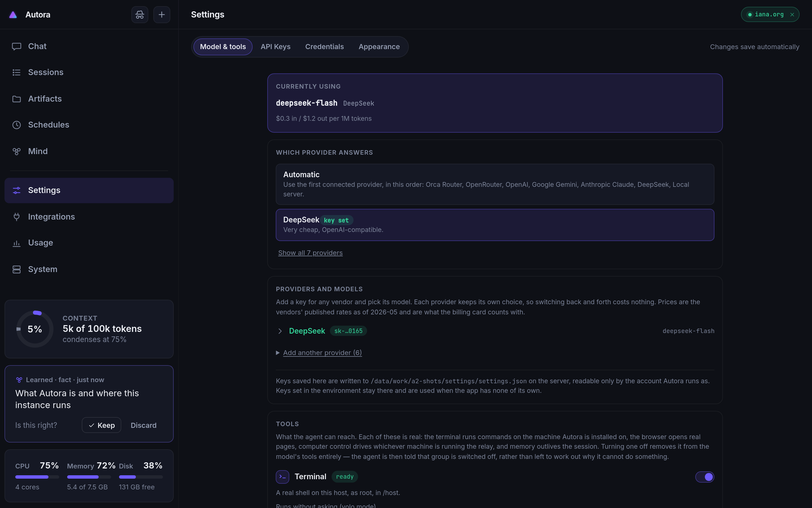
Task: Open incognito mode with spy icon
Action: (140, 14)
